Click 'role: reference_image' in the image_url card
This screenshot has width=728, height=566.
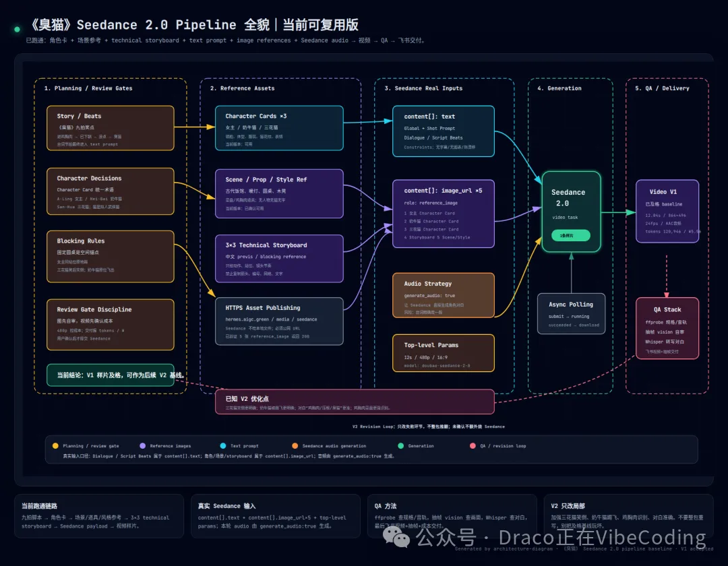431,203
